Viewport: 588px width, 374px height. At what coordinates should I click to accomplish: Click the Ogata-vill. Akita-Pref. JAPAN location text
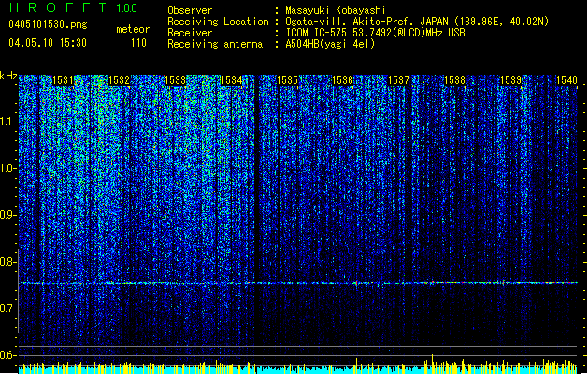click(417, 22)
